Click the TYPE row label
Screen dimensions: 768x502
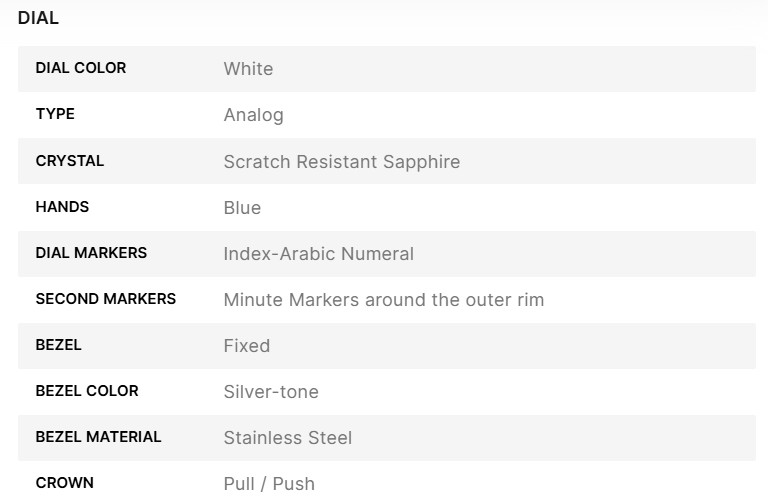[55, 114]
